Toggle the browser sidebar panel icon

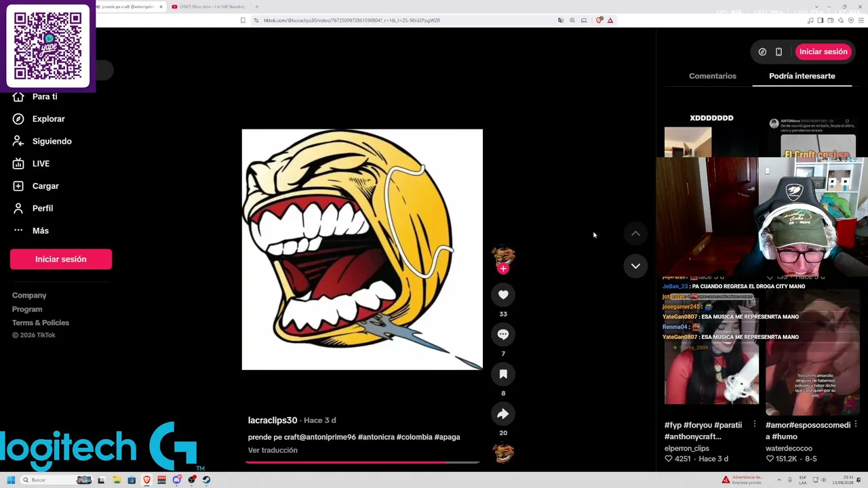pyautogui.click(x=820, y=20)
